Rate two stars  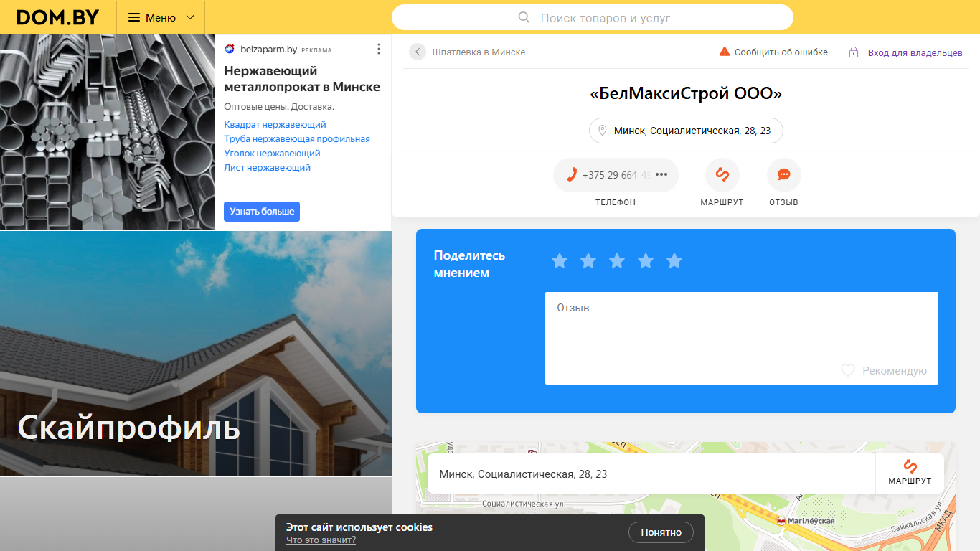click(x=588, y=260)
